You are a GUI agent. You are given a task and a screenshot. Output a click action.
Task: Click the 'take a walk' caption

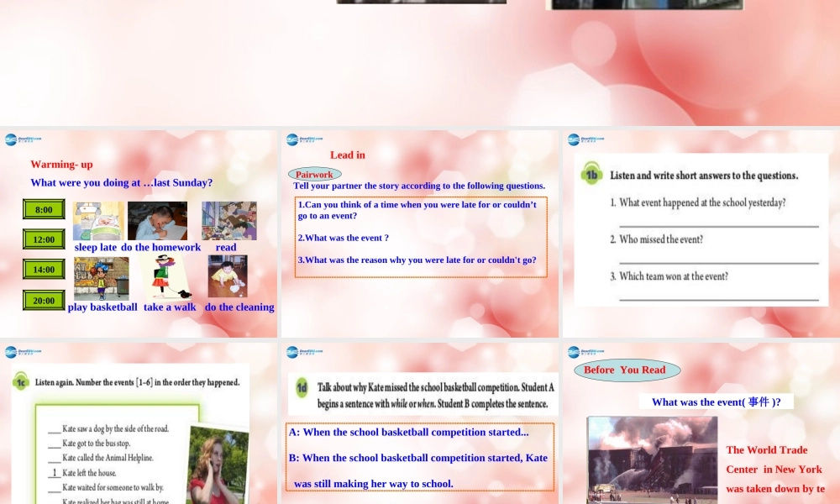[170, 307]
